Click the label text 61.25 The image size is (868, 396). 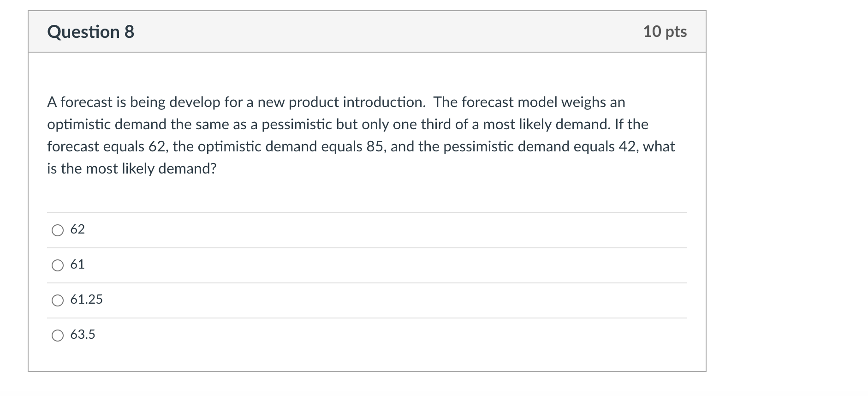click(x=87, y=300)
